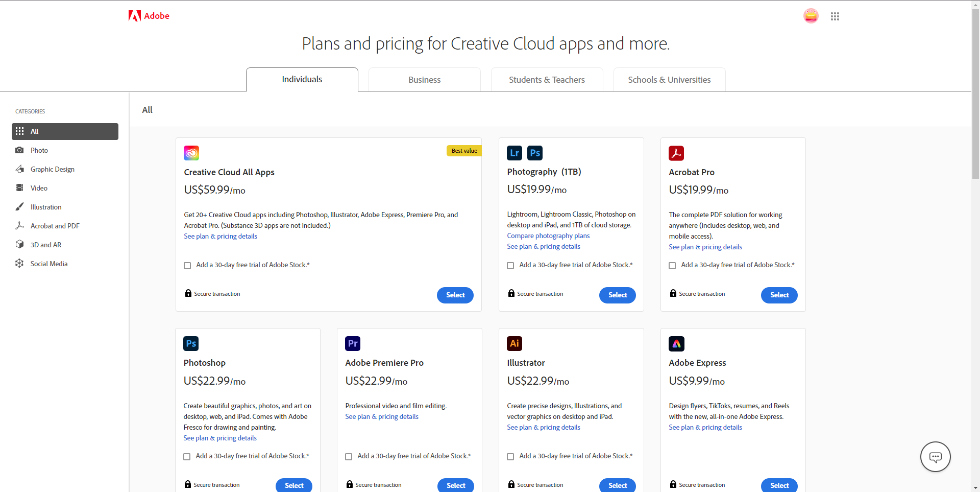
Task: Click the Acrobat Pro PDF icon
Action: pos(676,153)
